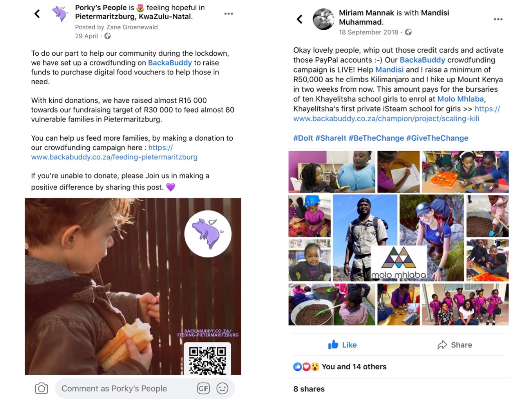Open the scaling-kili BackaBuddy campaign link
Image resolution: width=532 pixels, height=399 pixels.
pos(396,114)
